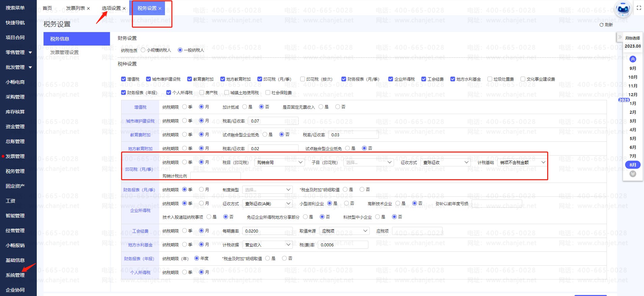Viewport: 644px width, 296px height.
Task: Click the 购销计税比例 input field
Action: pos(215,176)
